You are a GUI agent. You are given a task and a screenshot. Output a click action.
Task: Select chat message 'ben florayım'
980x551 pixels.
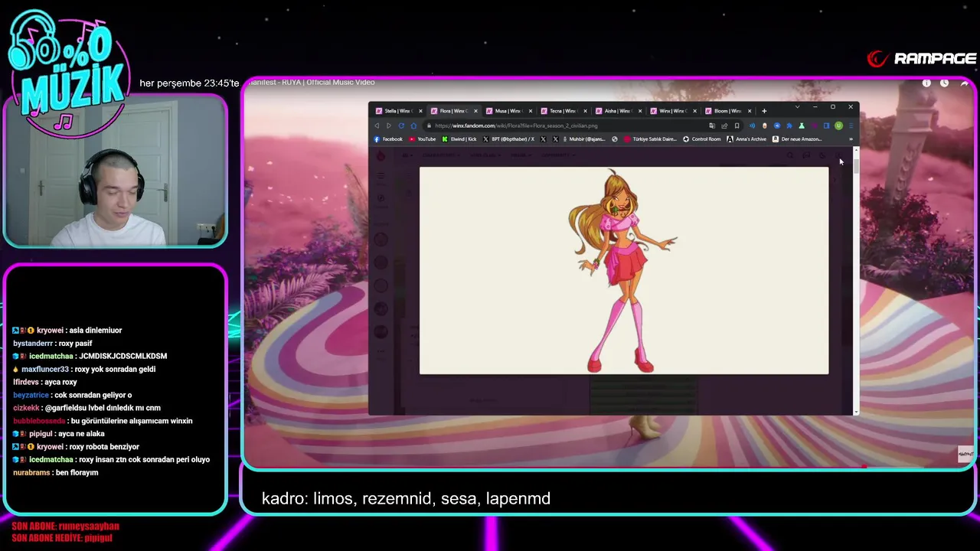(78, 473)
